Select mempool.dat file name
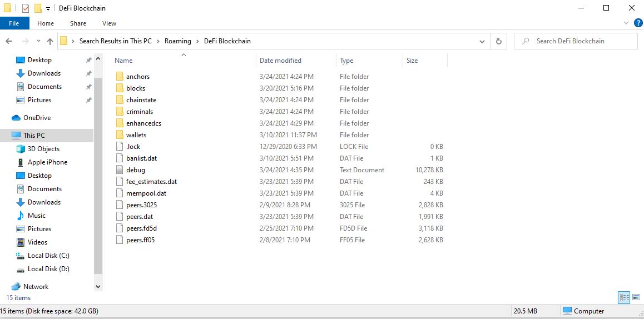 point(146,193)
